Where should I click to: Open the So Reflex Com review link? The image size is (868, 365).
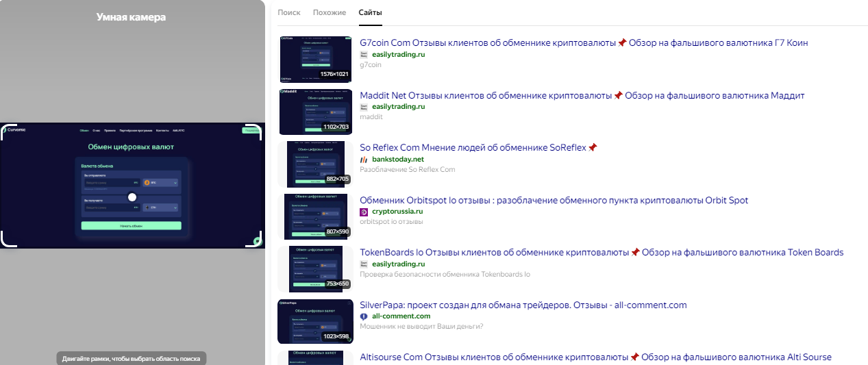click(478, 147)
